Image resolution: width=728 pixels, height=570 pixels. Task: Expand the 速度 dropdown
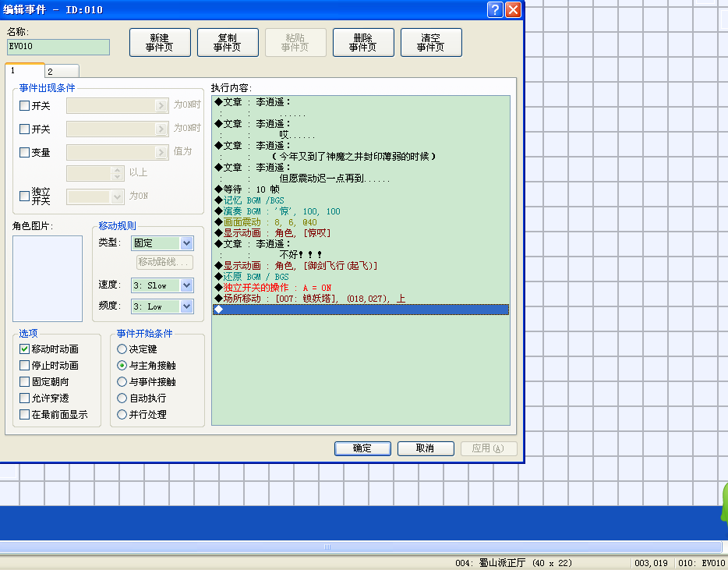tap(186, 285)
